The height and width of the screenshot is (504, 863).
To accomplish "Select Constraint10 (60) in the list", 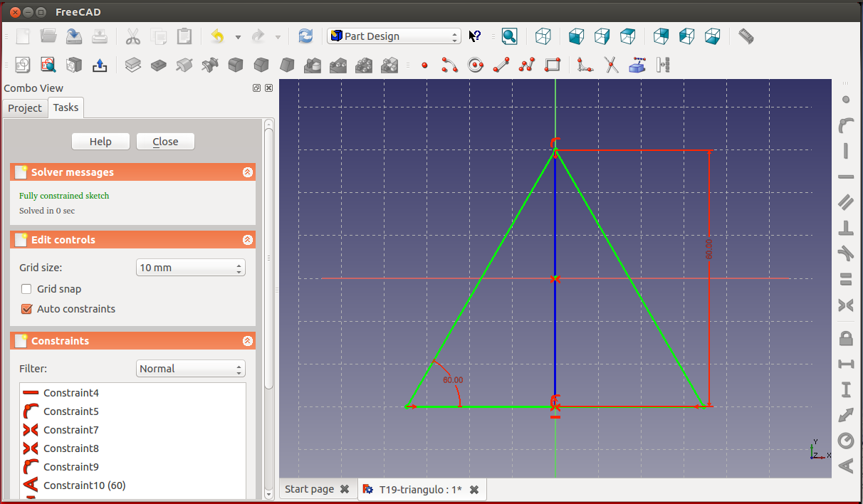I will pyautogui.click(x=84, y=485).
